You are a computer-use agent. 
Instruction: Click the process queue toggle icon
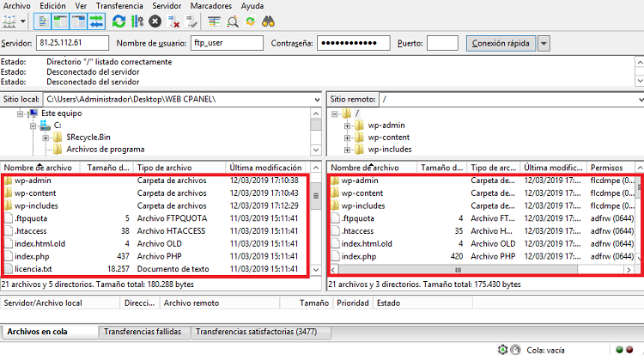[x=137, y=21]
